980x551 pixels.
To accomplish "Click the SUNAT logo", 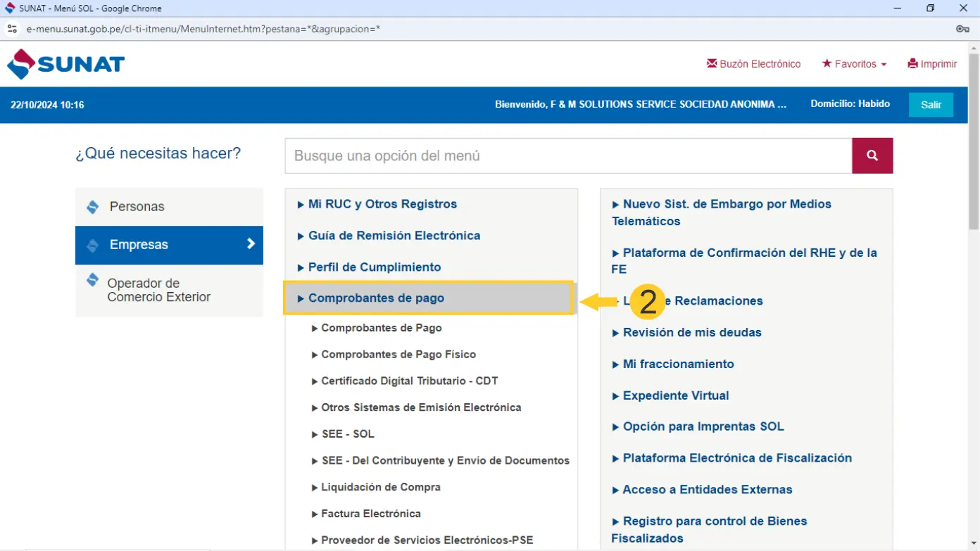I will 65,64.
